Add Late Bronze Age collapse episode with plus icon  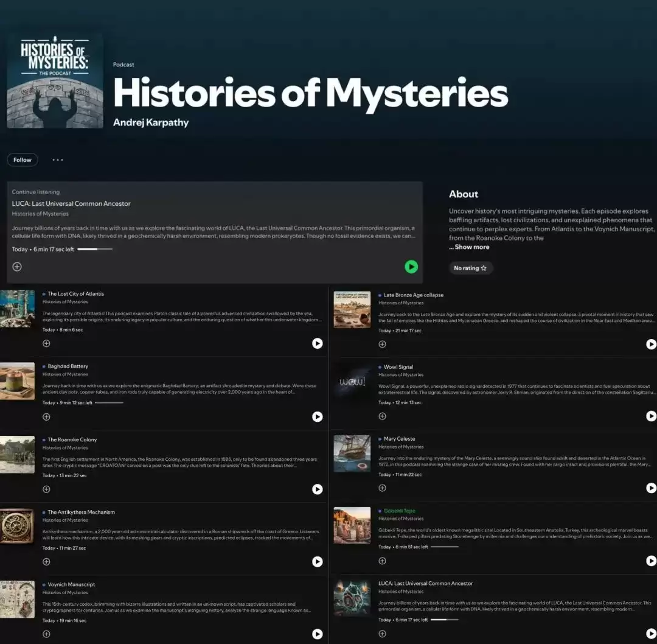(382, 345)
